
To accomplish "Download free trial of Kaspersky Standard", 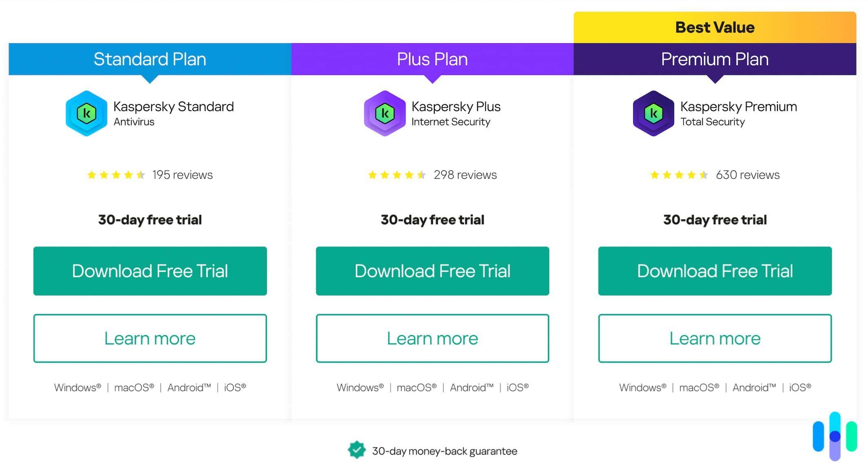I will (x=150, y=271).
